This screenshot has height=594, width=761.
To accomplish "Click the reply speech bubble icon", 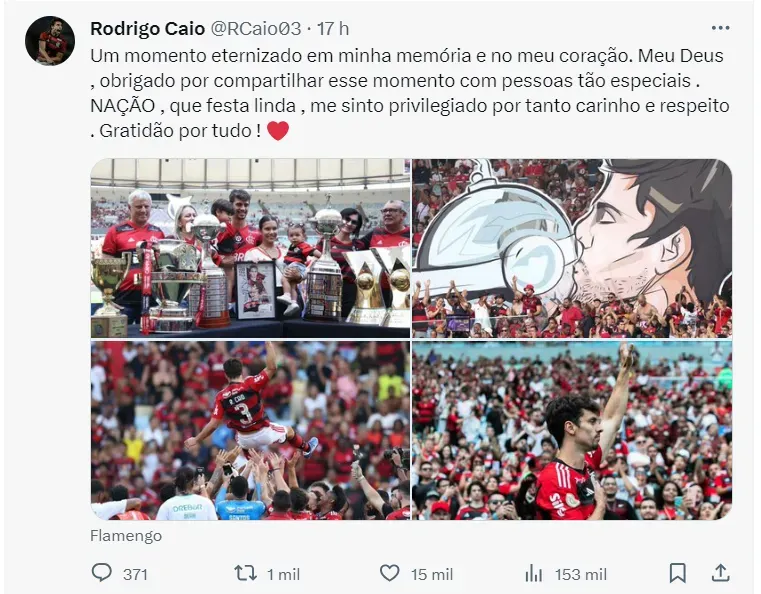I will coord(101,573).
